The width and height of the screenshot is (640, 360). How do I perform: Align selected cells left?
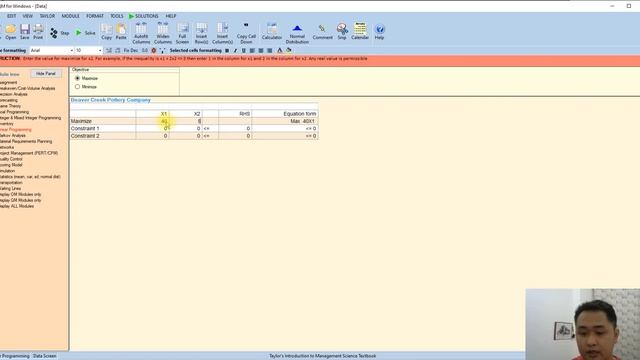252,51
